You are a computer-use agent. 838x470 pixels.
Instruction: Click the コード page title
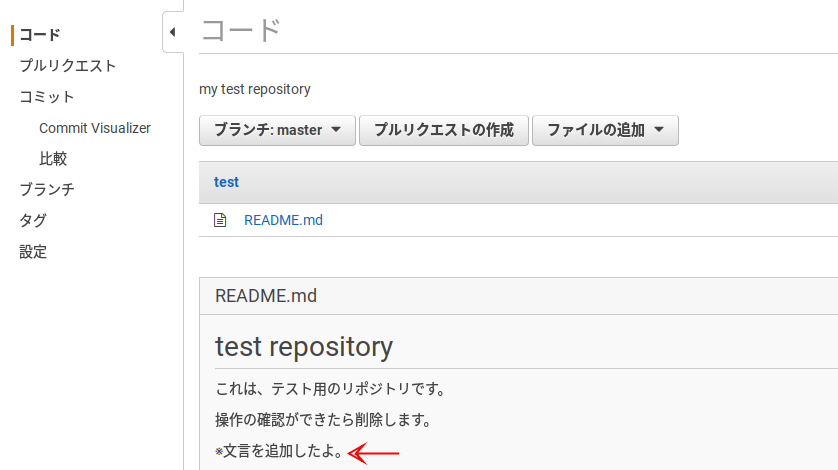coord(240,30)
